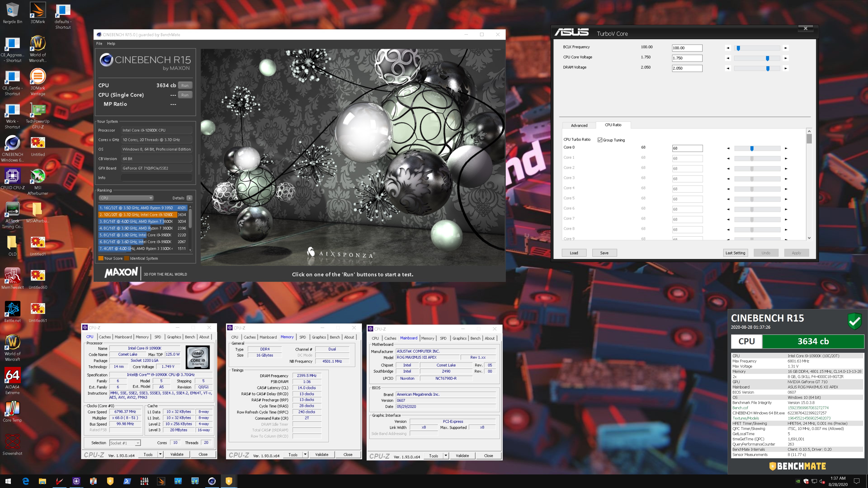Open the ASRock Timing Configurator desktop icon
This screenshot has height=488, width=868.
[x=12, y=215]
